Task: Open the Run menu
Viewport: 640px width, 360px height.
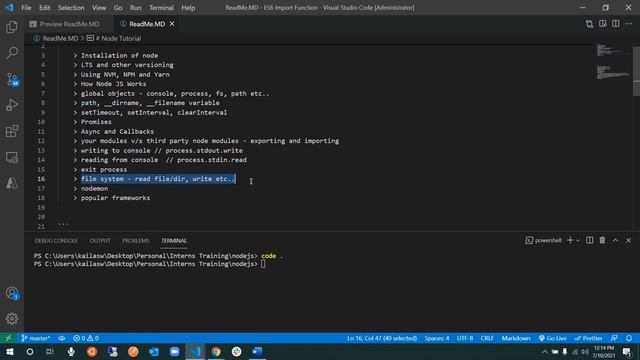Action: click(136, 8)
